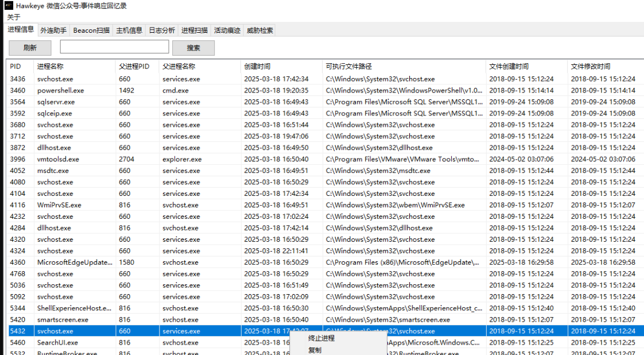This screenshot has height=355, width=644.
Task: Choose 终止进程 from the context menu
Action: (321, 338)
